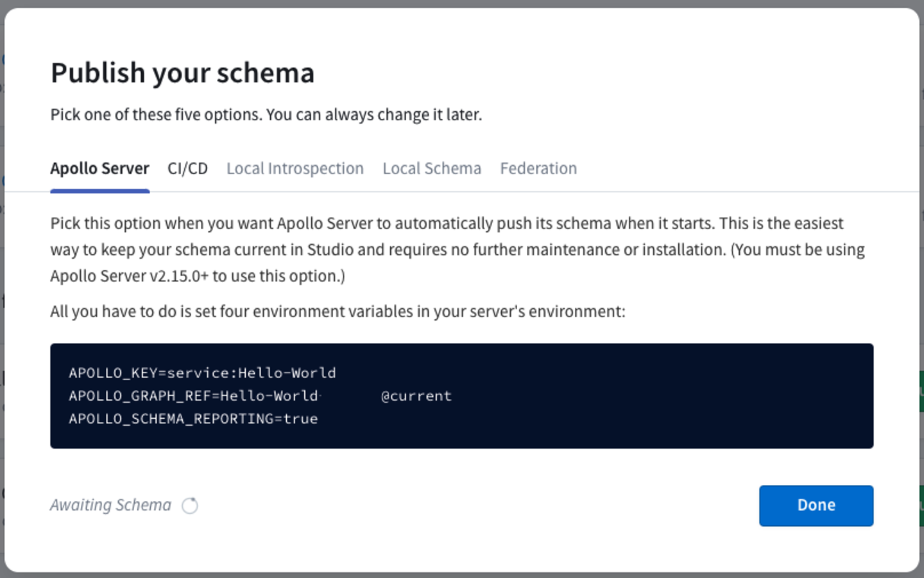Click the Publish your schema heading
The width and height of the screenshot is (924, 578).
[x=182, y=73]
